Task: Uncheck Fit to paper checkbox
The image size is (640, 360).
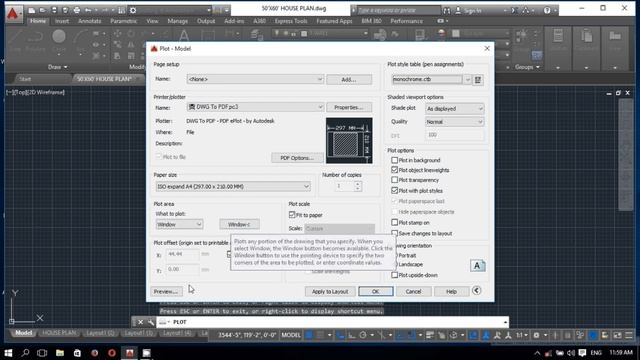Action: pos(292,215)
